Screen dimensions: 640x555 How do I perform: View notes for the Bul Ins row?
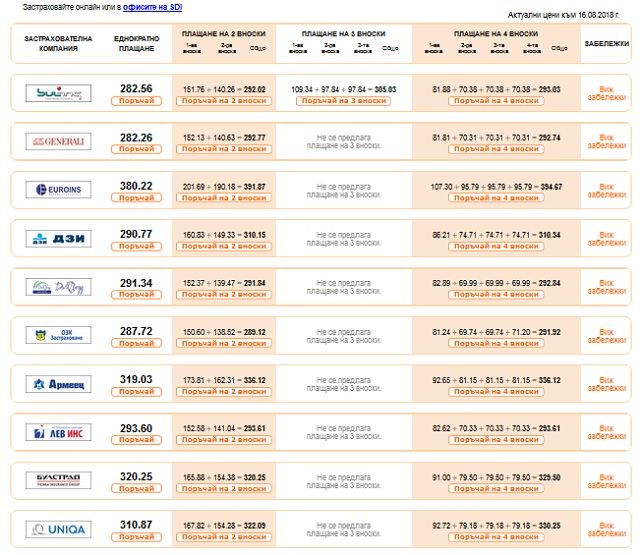click(607, 93)
